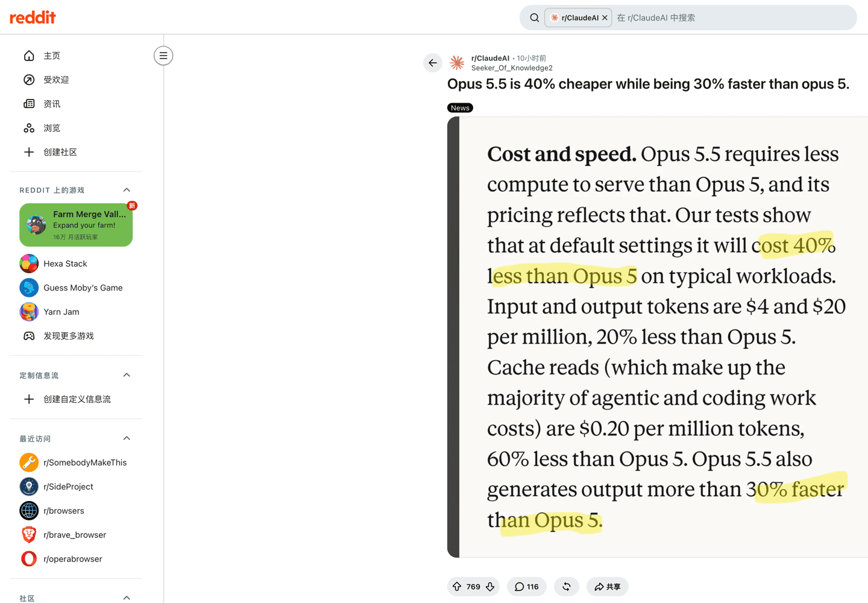Click the popular arrow circle icon
The width and height of the screenshot is (868, 603).
(x=29, y=80)
